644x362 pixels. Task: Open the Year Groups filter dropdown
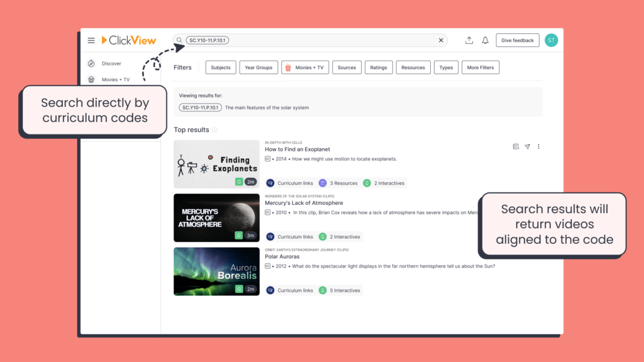[258, 67]
